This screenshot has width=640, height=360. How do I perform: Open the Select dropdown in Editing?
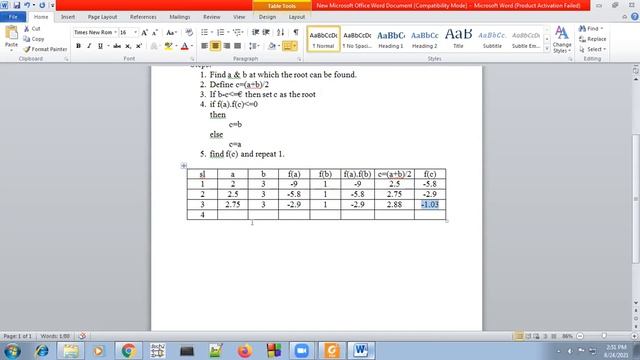(x=592, y=49)
